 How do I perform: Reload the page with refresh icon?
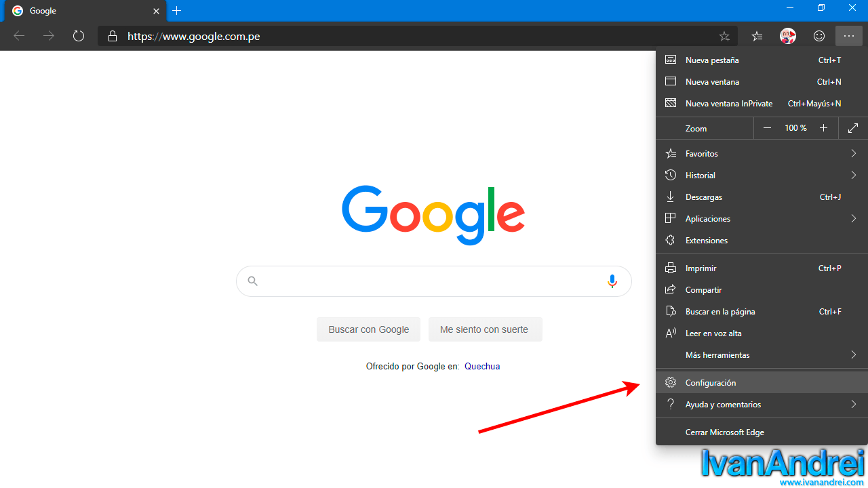coord(79,36)
